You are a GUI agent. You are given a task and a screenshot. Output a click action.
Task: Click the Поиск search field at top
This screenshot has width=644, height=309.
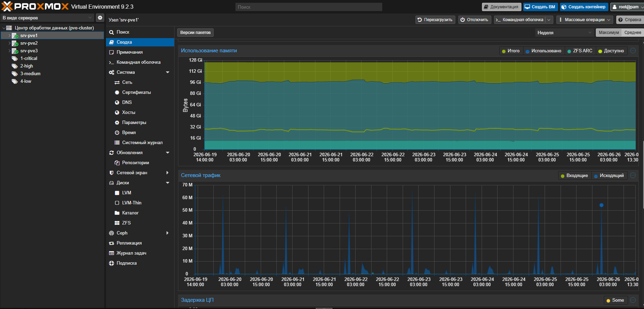tap(309, 7)
